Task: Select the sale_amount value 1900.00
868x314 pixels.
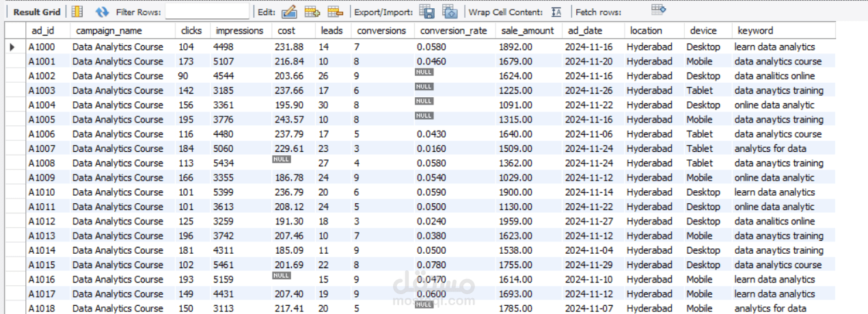Action: click(x=516, y=192)
